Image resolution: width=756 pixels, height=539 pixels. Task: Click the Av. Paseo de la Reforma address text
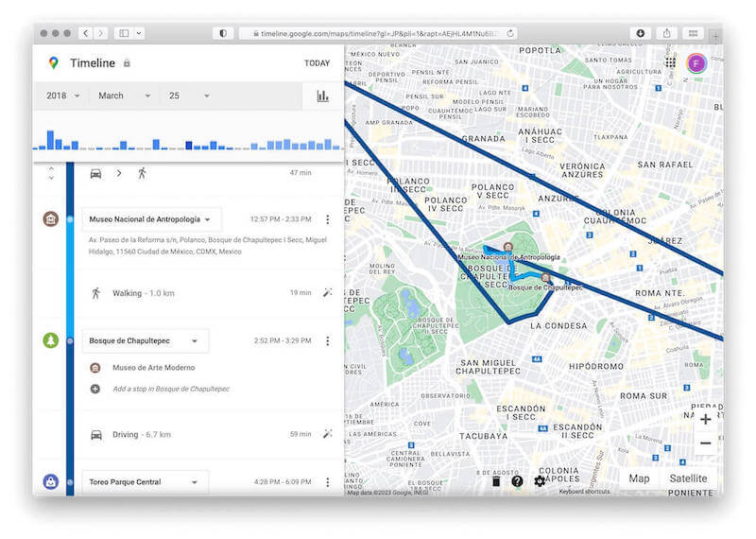coord(208,246)
